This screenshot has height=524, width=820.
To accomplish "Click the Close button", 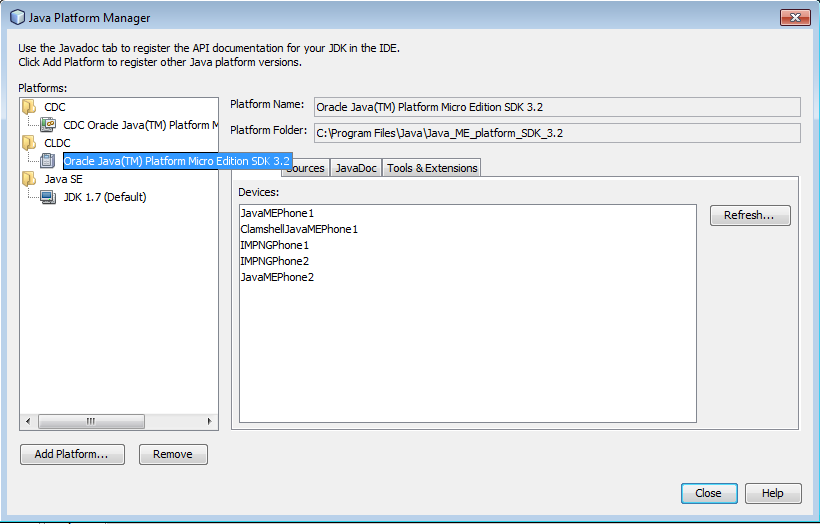I will click(709, 493).
